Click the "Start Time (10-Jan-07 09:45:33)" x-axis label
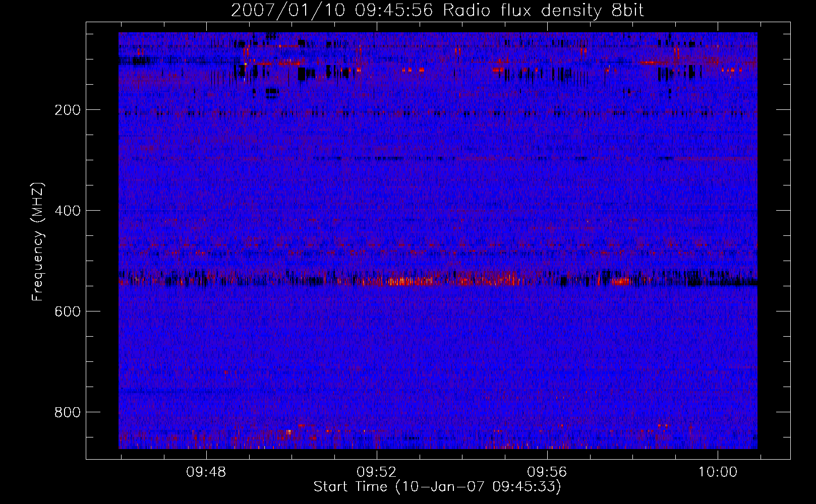816x504 pixels. (437, 487)
